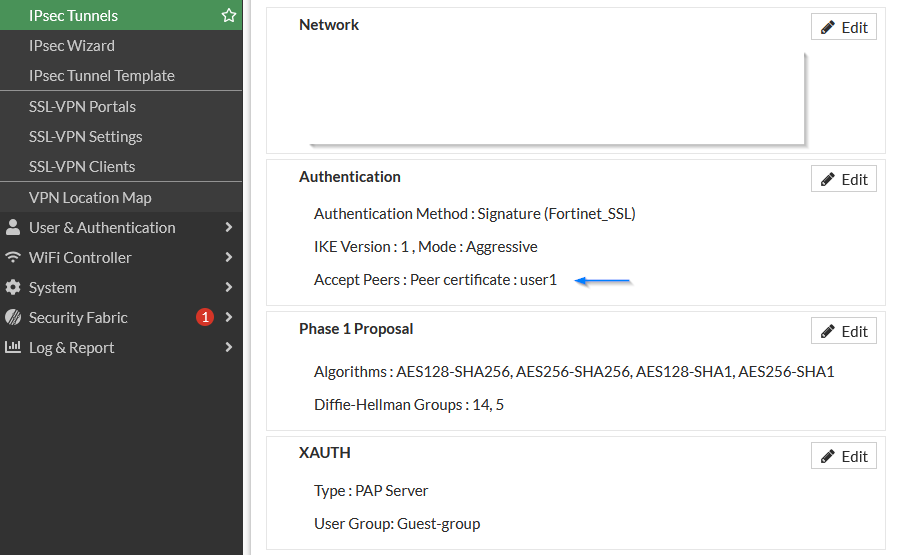Edit the XAUTH section

tap(844, 455)
